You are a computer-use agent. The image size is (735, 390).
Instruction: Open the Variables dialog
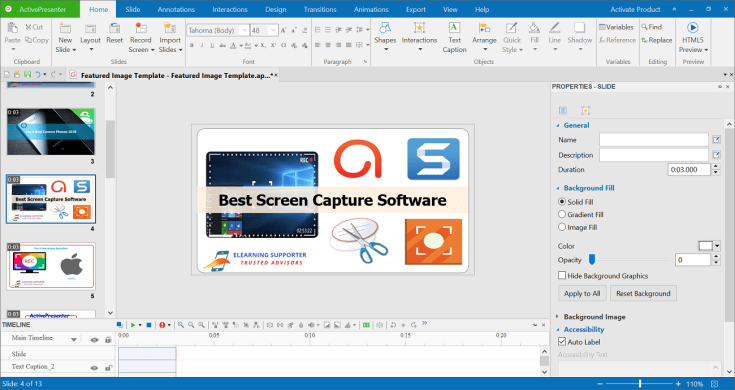click(x=616, y=27)
